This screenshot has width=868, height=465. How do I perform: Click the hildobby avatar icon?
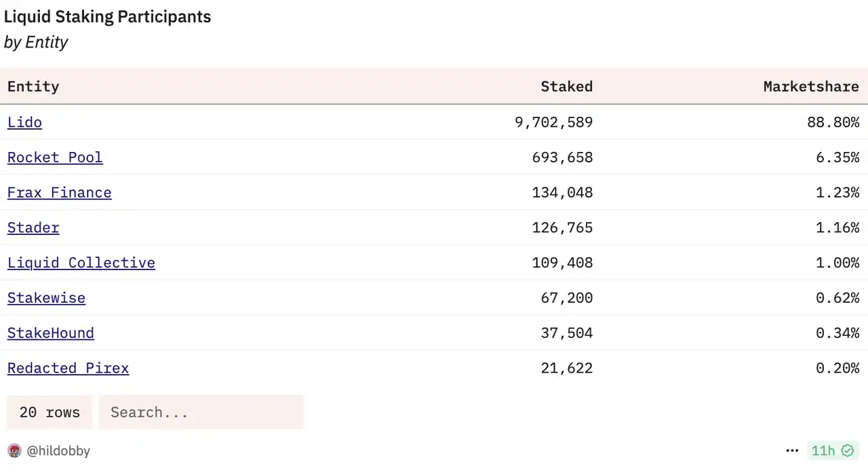tap(14, 451)
